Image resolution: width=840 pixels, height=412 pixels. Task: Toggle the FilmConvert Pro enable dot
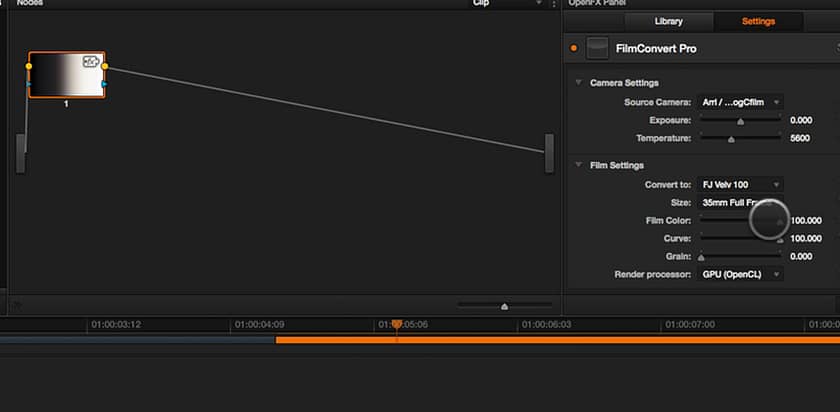pos(574,48)
